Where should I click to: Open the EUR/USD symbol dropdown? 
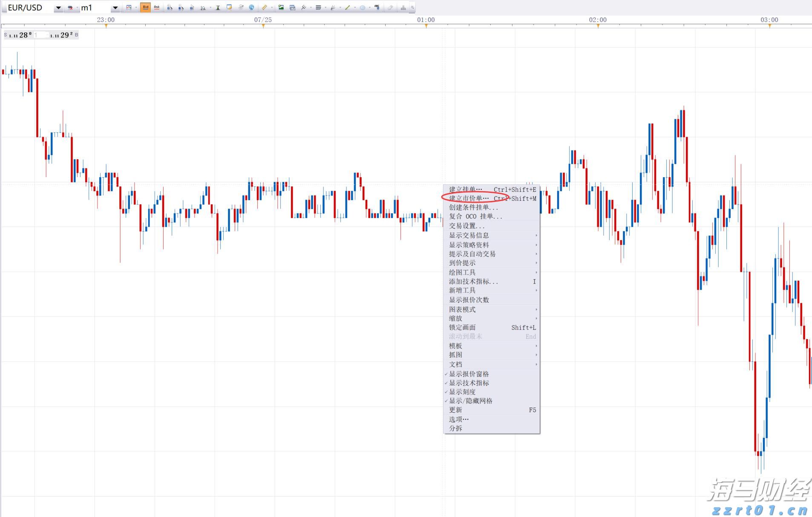pyautogui.click(x=58, y=7)
